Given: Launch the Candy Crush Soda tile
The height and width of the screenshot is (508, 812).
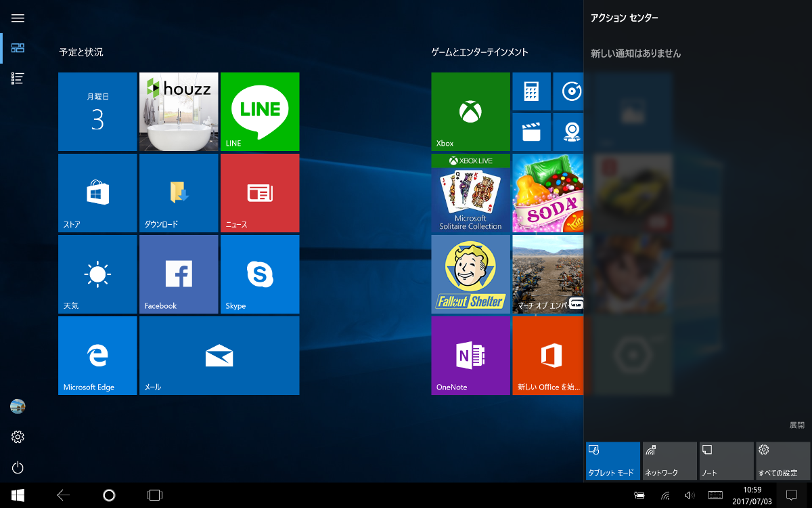Looking at the screenshot, I should point(548,193).
